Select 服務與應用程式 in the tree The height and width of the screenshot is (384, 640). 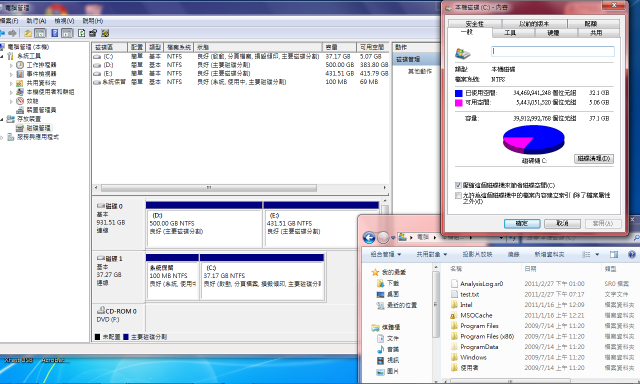[x=38, y=137]
